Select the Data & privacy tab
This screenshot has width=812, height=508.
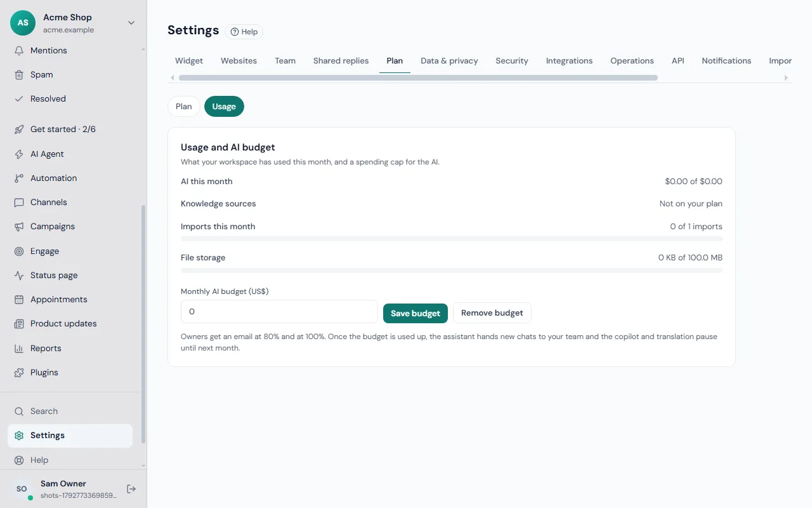tap(449, 61)
